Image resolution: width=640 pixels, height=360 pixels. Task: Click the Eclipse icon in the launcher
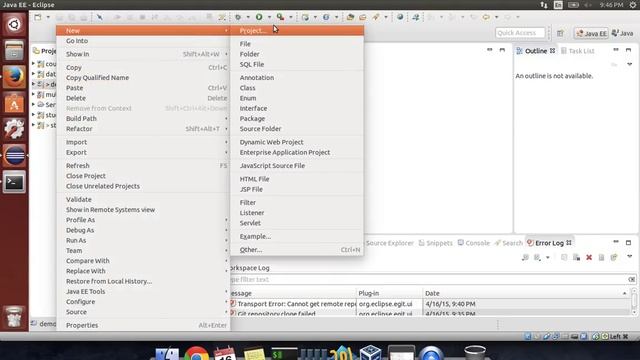14,156
